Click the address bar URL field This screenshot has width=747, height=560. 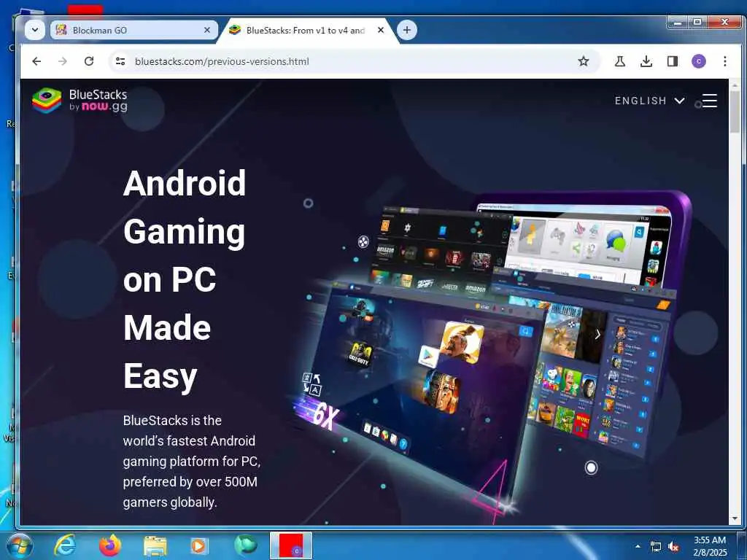click(352, 61)
